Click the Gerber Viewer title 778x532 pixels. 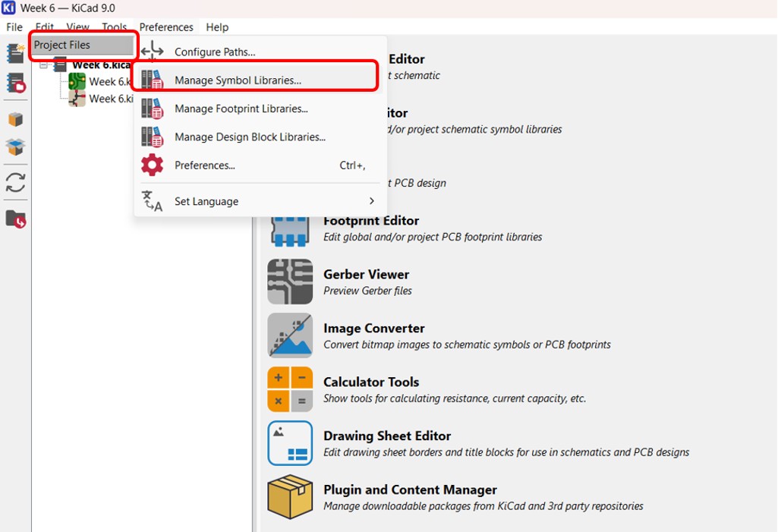pos(366,274)
